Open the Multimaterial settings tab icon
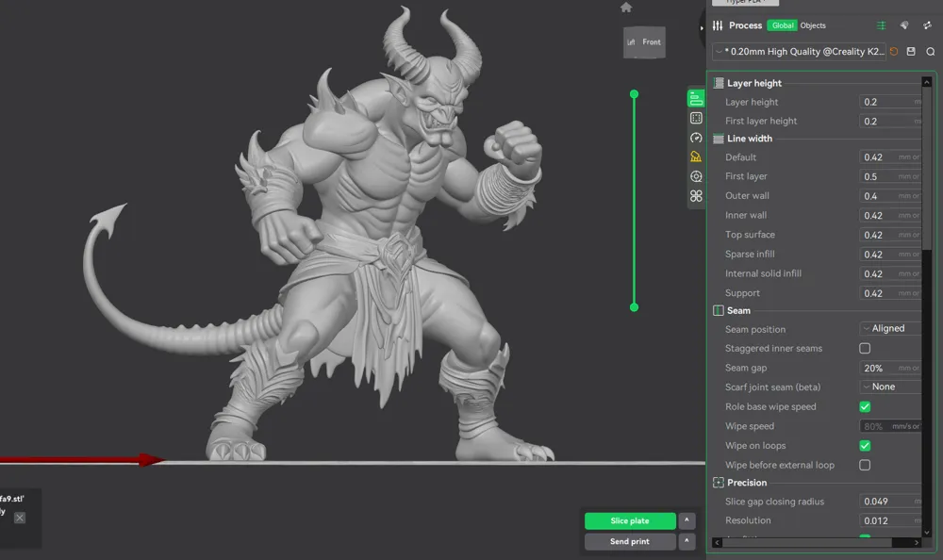The height and width of the screenshot is (560, 943). click(x=696, y=176)
